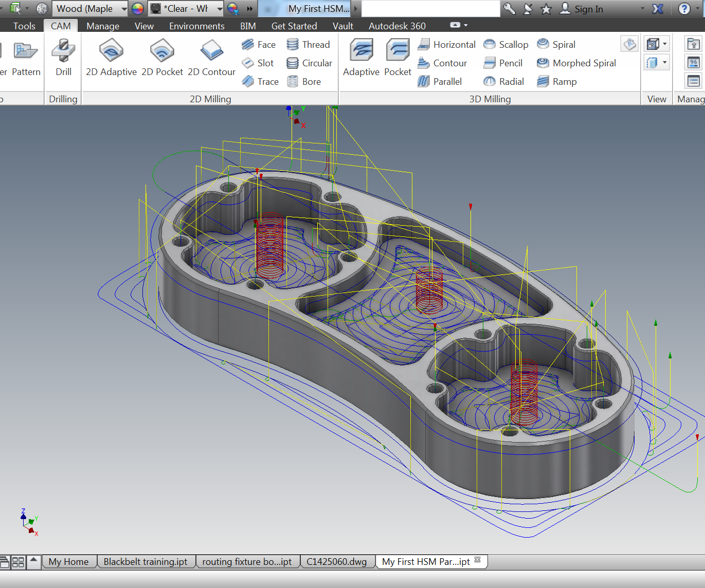Select the Drill tool in the Drilling panel

pyautogui.click(x=63, y=58)
